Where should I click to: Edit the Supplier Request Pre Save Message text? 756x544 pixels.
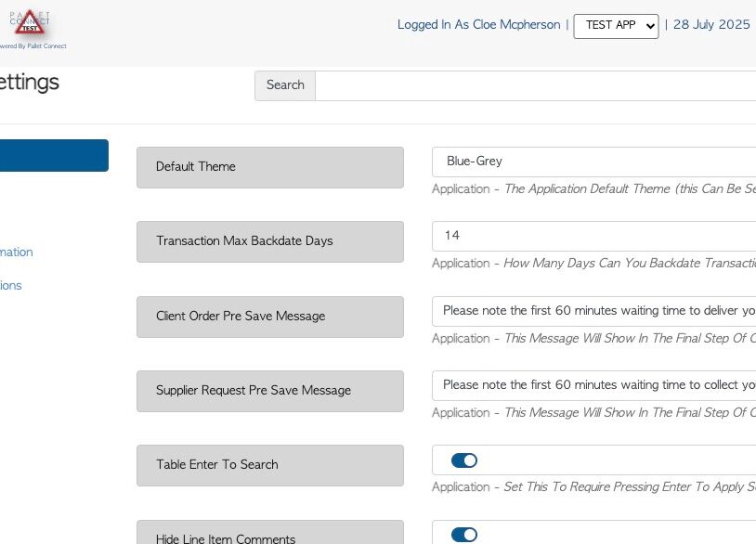594,385
